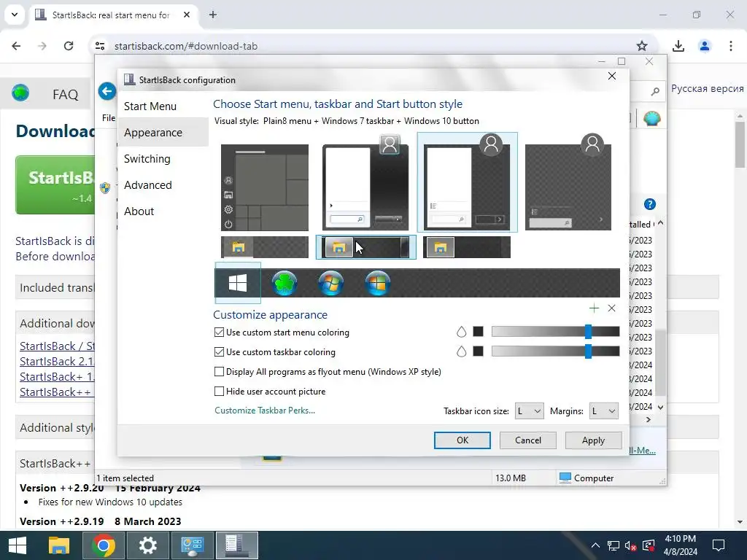This screenshot has height=560, width=747.
Task: Open Chrome tab search chevron
Action: 15,15
